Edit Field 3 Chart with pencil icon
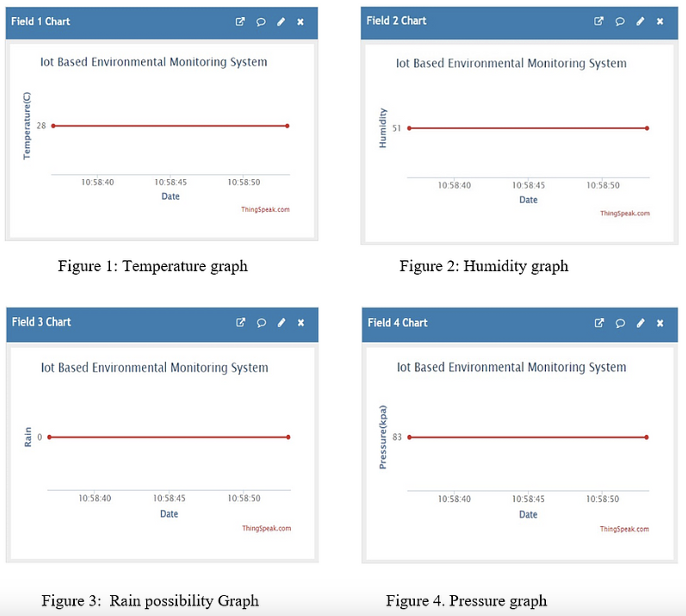 (282, 323)
